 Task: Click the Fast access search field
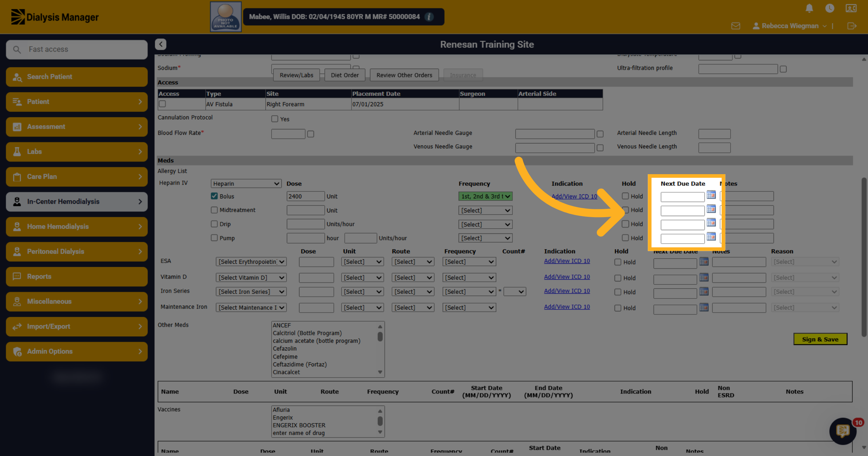[77, 49]
